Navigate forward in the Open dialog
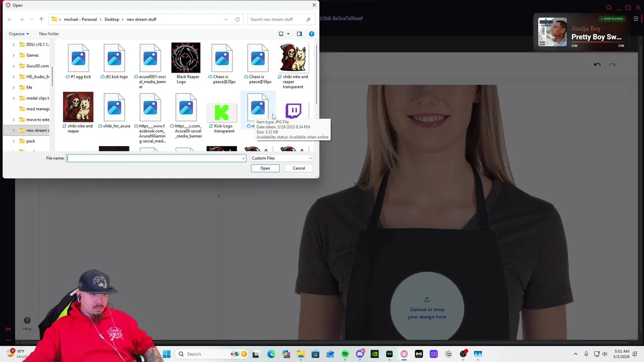The width and height of the screenshot is (644, 362). [x=21, y=19]
